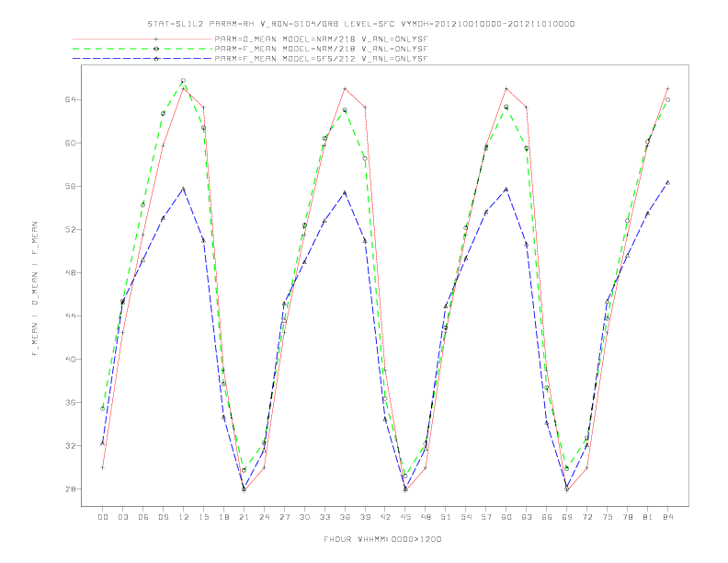Click x-axis tick label 06
Image resolution: width=728 pixels, height=563 pixels.
(x=143, y=517)
